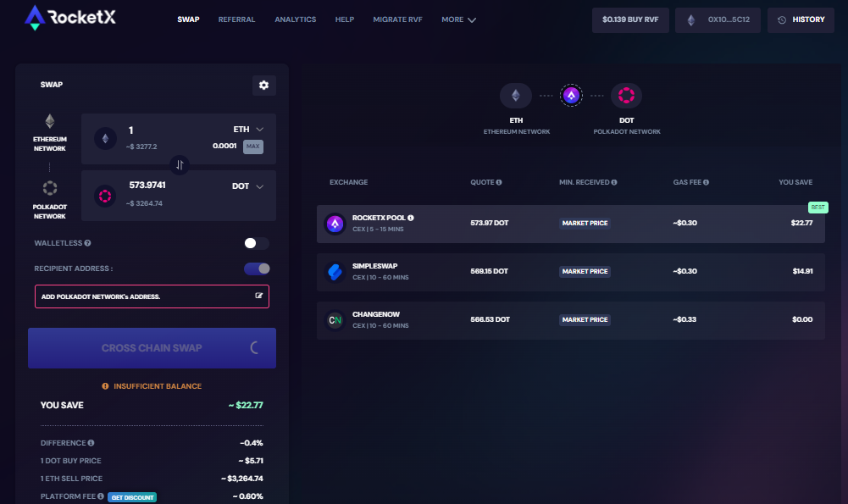
Task: Toggle the Recipient Address switch
Action: tap(257, 269)
